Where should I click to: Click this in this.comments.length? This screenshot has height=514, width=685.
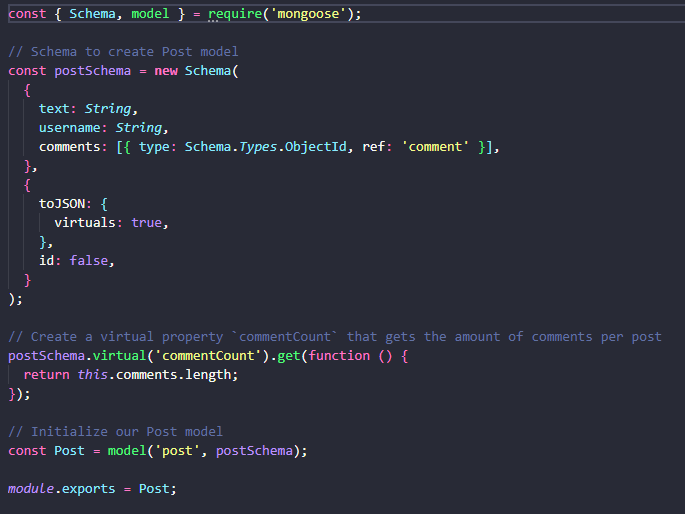pyautogui.click(x=93, y=375)
